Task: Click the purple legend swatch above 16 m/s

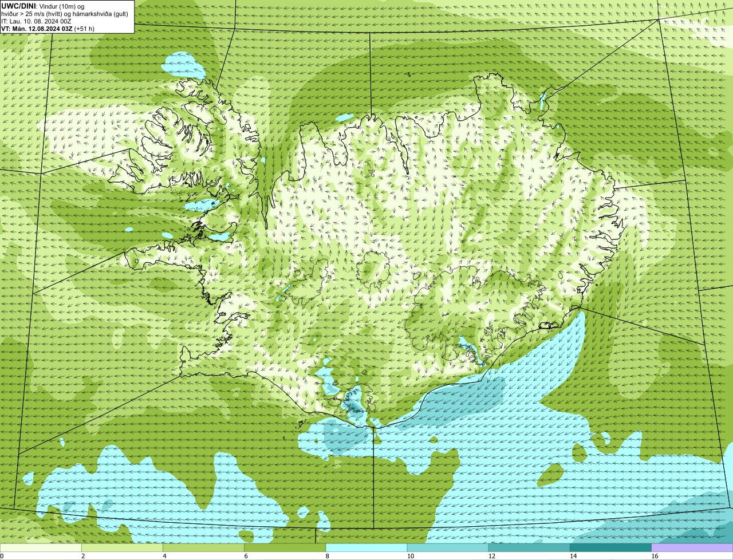Action: pyautogui.click(x=692, y=548)
